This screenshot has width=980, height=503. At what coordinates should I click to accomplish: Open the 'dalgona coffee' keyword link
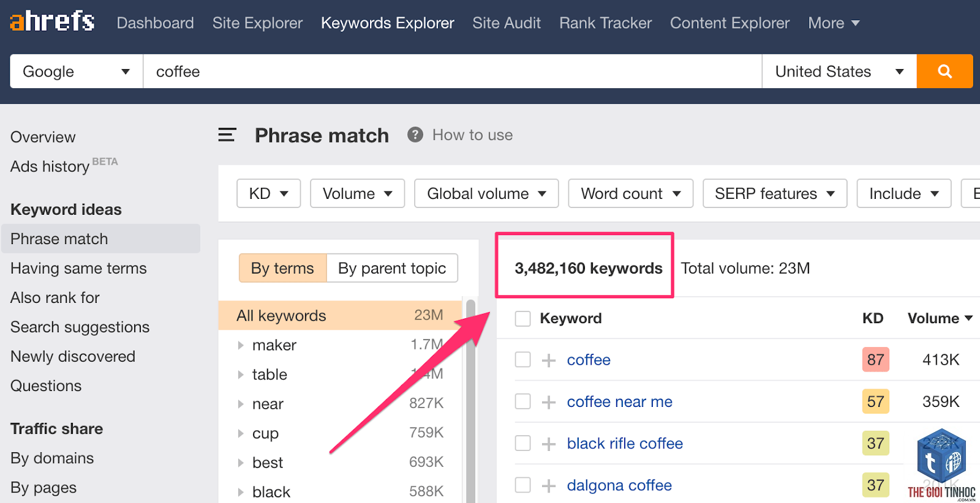pyautogui.click(x=619, y=485)
